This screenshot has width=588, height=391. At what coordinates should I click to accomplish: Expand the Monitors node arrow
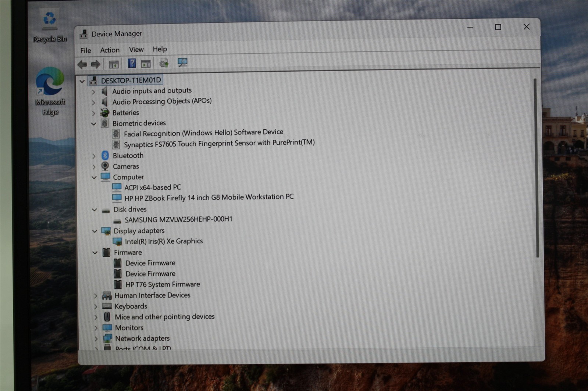[96, 328]
